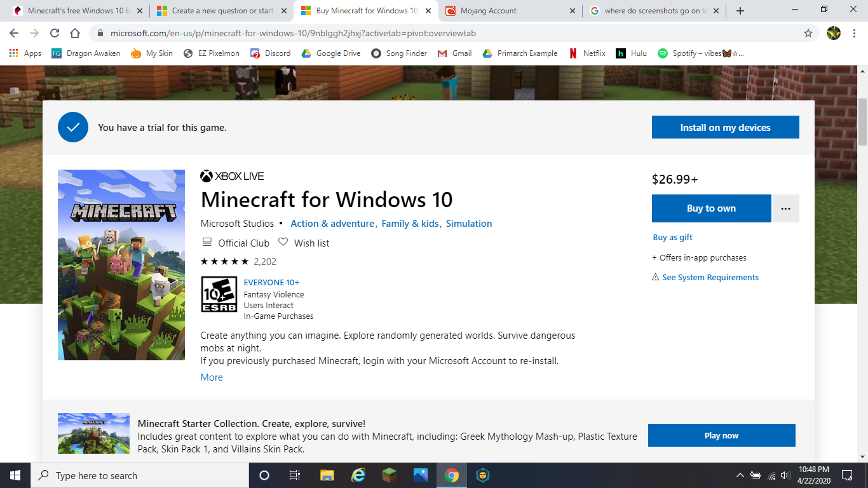Image resolution: width=868 pixels, height=488 pixels.
Task: Open the Apps bookmark shortcut
Action: pyautogui.click(x=25, y=53)
